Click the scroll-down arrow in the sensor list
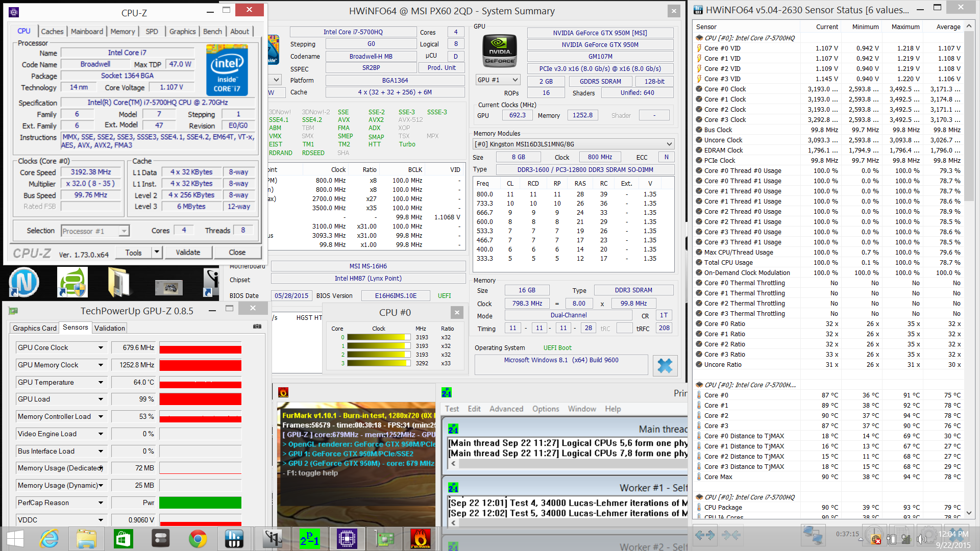 (x=969, y=513)
